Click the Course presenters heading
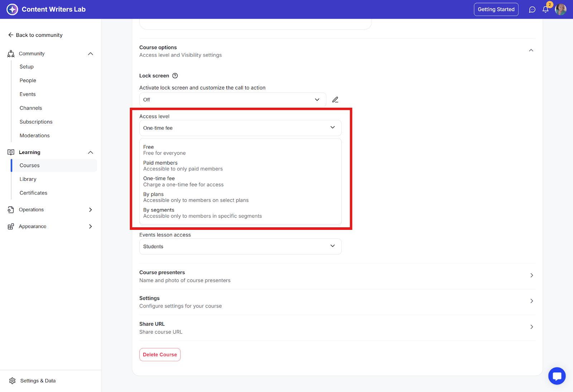This screenshot has height=392, width=573. point(162,272)
